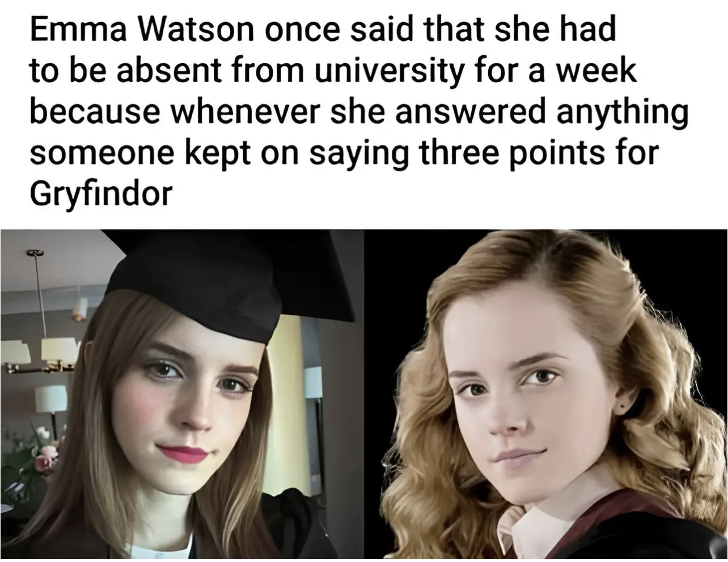The height and width of the screenshot is (562, 728).
Task: Click the left photo with graduation cap
Action: point(181,395)
